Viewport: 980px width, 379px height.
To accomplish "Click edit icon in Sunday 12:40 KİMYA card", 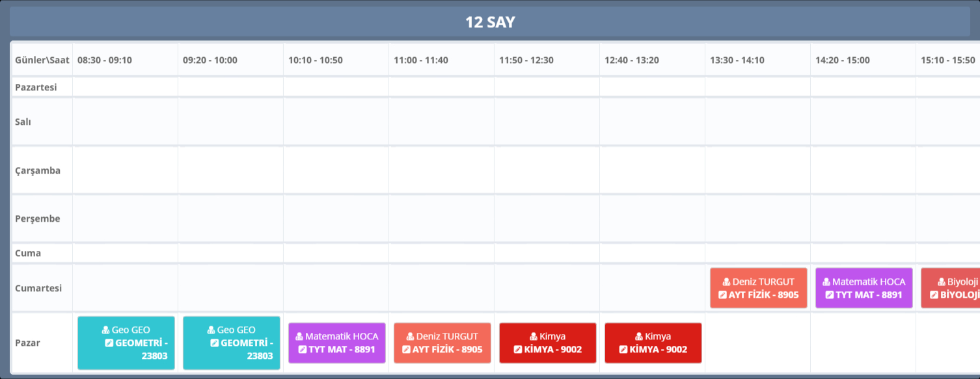I will coord(623,350).
